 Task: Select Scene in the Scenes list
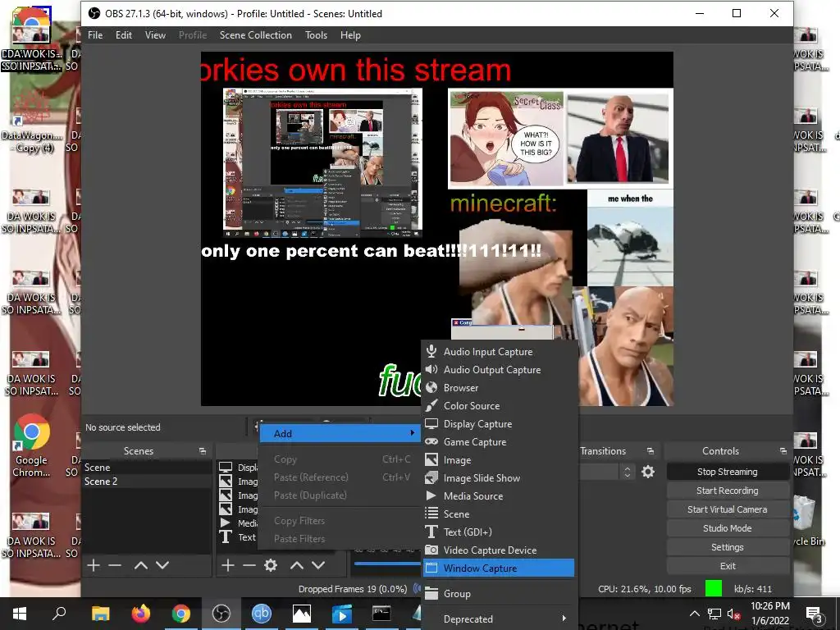pos(147,467)
